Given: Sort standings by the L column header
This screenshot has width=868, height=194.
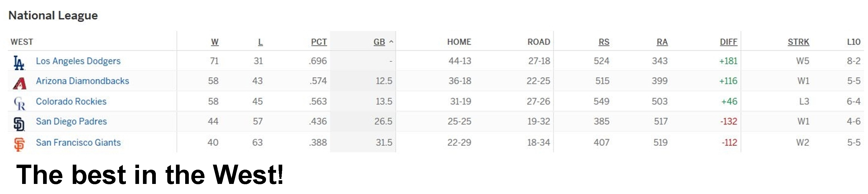Looking at the screenshot, I should pyautogui.click(x=260, y=42).
